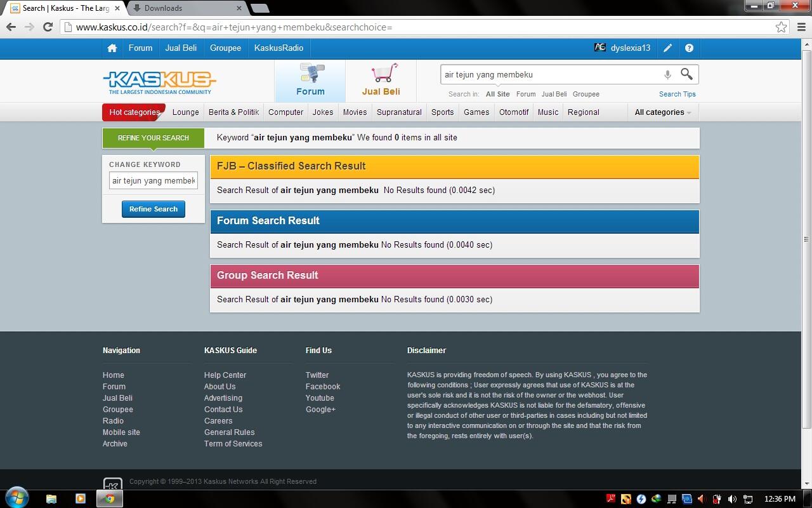The image size is (812, 508).
Task: Open Facebook footer link
Action: 323,387
